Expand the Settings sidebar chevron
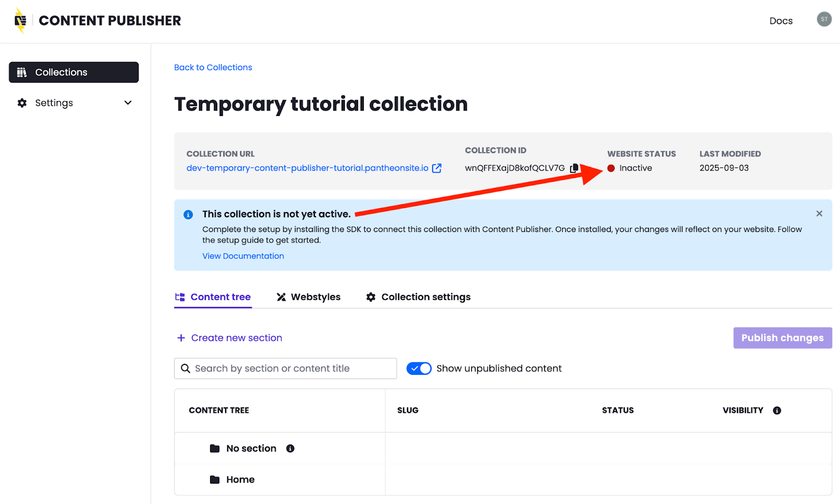Screen dimensions: 840x504 click(128, 103)
